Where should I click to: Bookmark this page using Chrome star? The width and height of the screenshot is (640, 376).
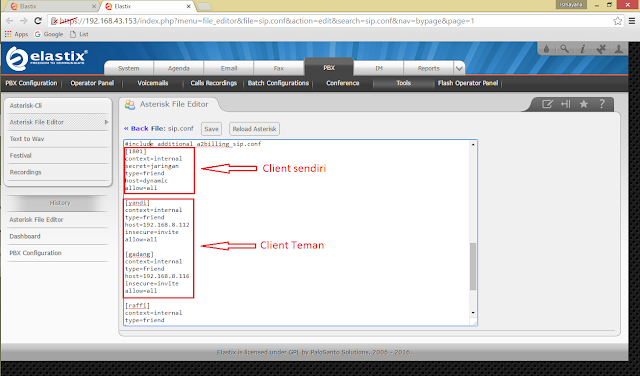point(618,21)
